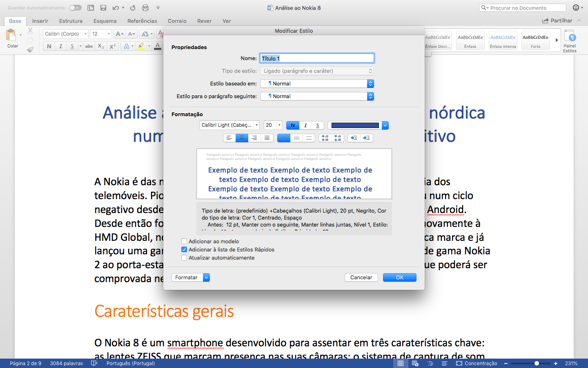Increase indent in style dialog
588x368 pixels.
(x=367, y=138)
